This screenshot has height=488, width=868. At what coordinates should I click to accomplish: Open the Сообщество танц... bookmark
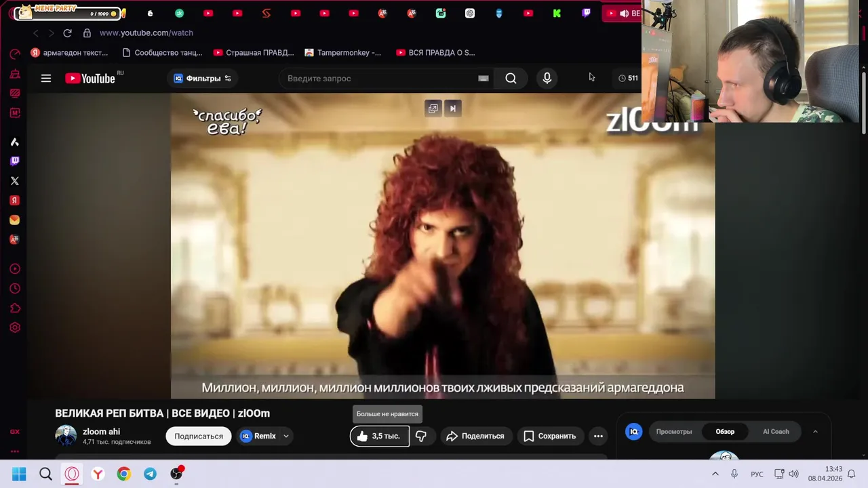(x=162, y=52)
